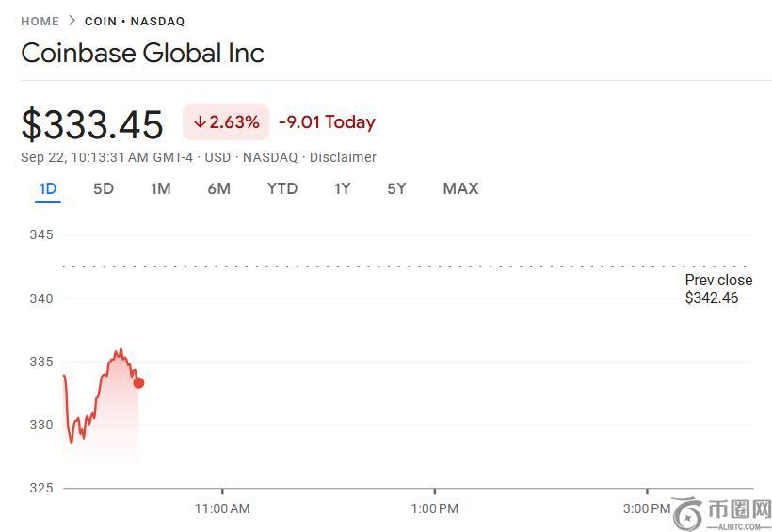Click the 1:00 PM time axis marker
The height and width of the screenshot is (532, 772).
point(434,508)
